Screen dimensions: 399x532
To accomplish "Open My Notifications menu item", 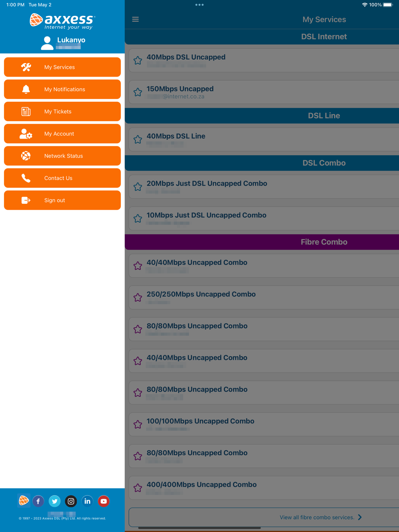I will 62,89.
